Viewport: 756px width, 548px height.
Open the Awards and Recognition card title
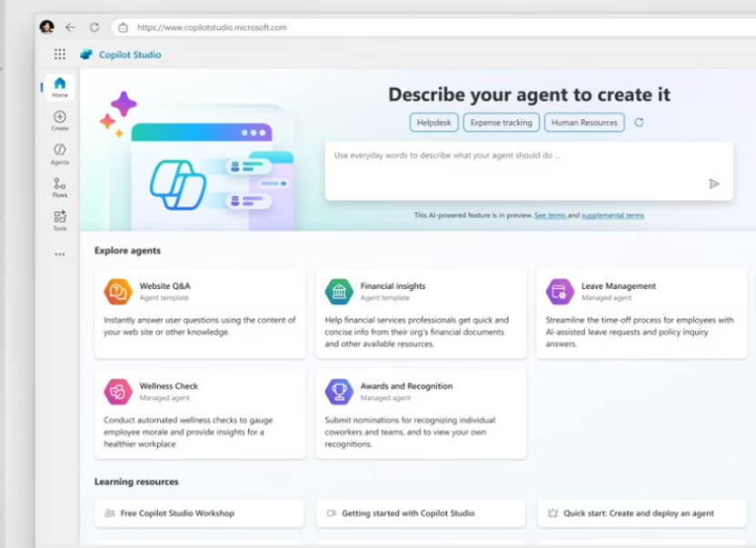click(x=406, y=386)
